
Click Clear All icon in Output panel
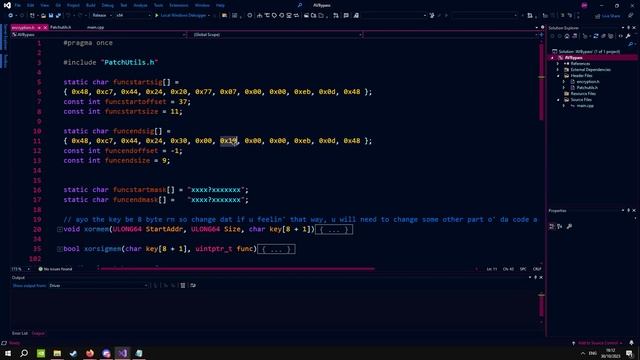[x=183, y=286]
